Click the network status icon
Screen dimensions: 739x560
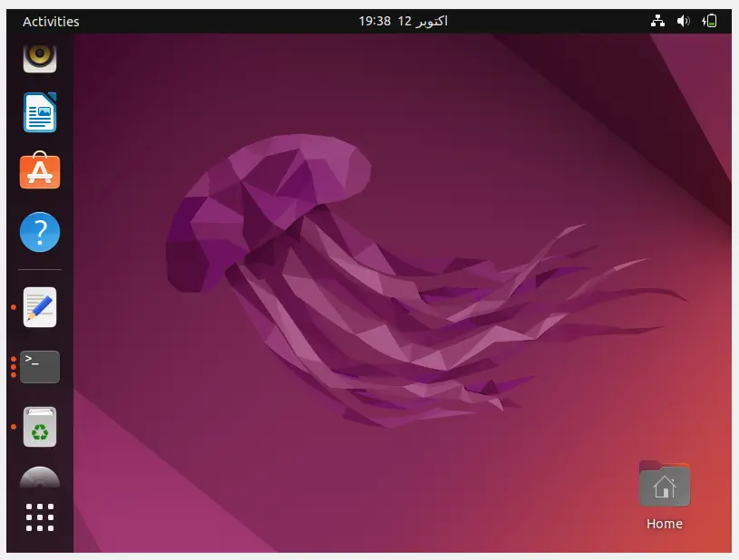(x=657, y=21)
